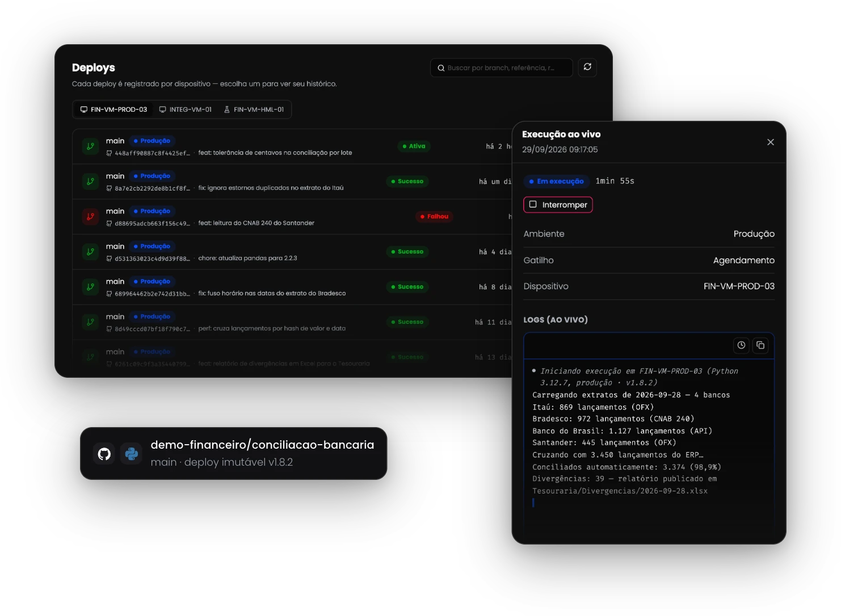
Task: Click branch icon of Bradesco fuso horário deploy
Action: pyautogui.click(x=90, y=287)
